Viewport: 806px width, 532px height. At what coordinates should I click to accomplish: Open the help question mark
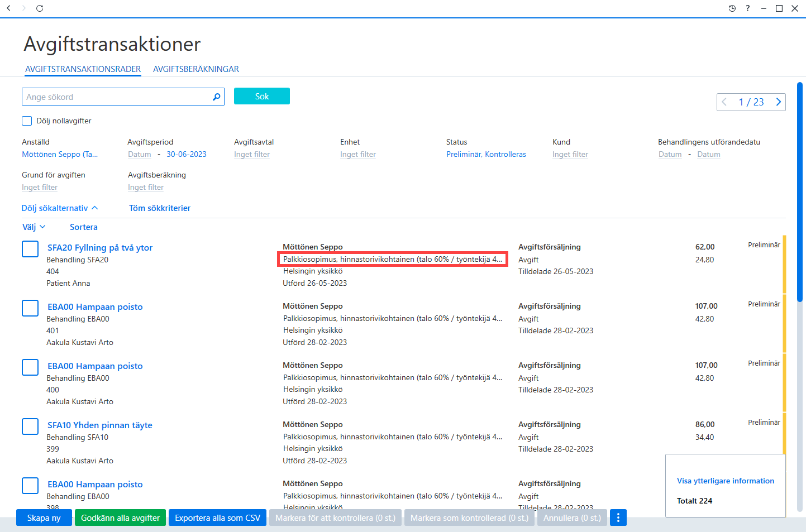[748, 8]
